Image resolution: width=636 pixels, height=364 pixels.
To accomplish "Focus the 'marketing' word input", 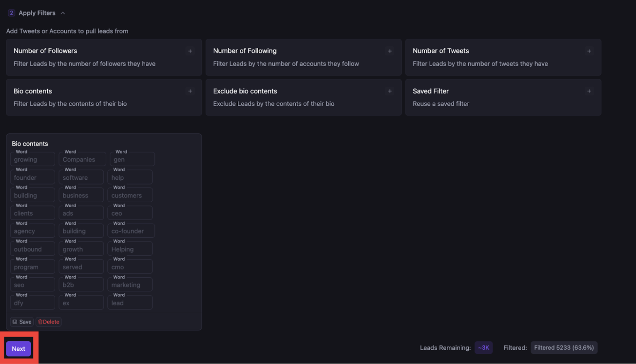I will (x=130, y=285).
